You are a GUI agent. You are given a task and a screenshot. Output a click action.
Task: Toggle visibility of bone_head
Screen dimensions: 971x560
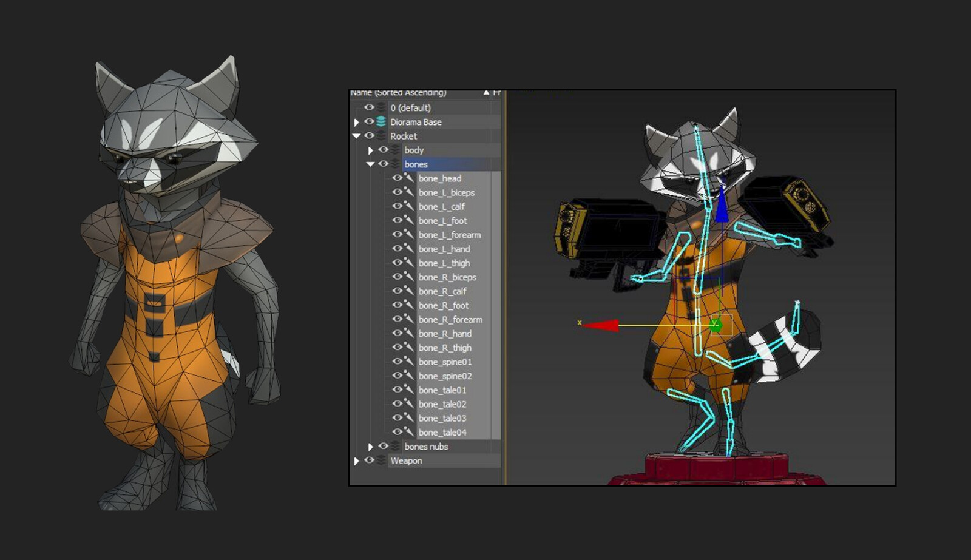397,178
